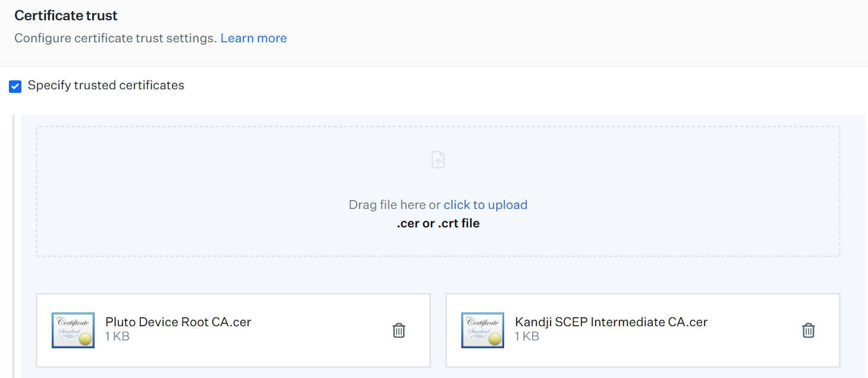Click the Certificate trust heading
Viewport: 868px width, 378px height.
pyautogui.click(x=66, y=15)
